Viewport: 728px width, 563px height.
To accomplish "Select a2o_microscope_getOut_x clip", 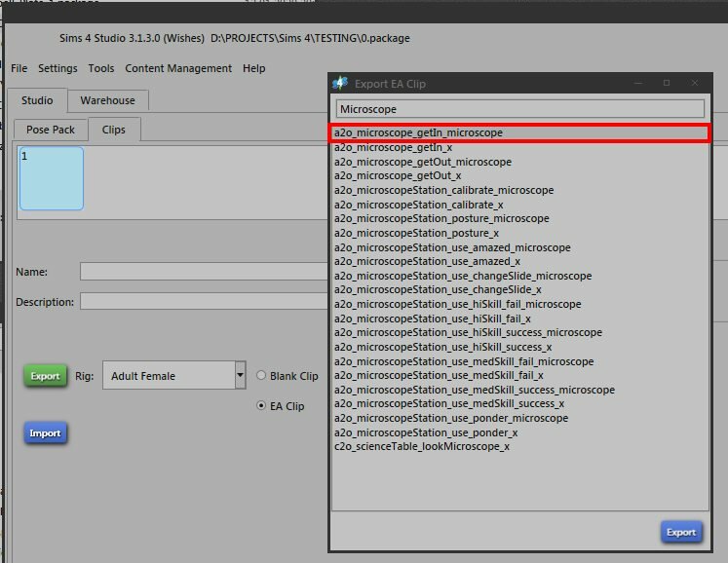I will pos(520,175).
